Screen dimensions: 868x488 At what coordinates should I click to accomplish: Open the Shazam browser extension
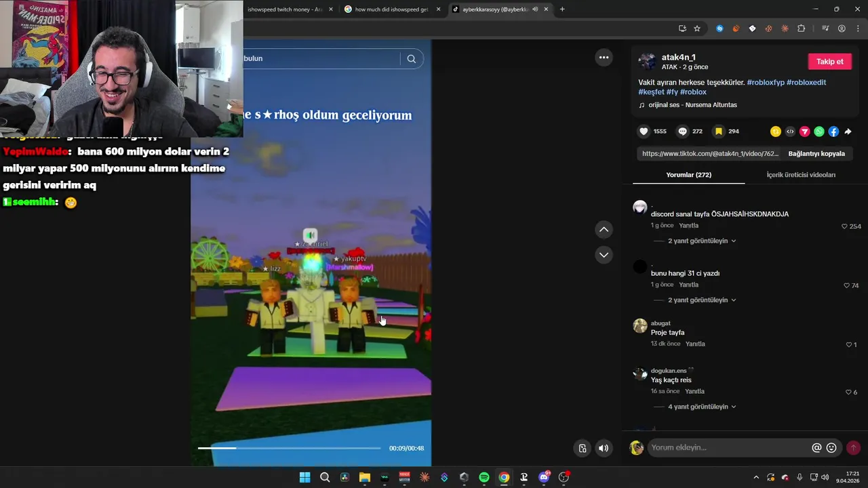719,28
